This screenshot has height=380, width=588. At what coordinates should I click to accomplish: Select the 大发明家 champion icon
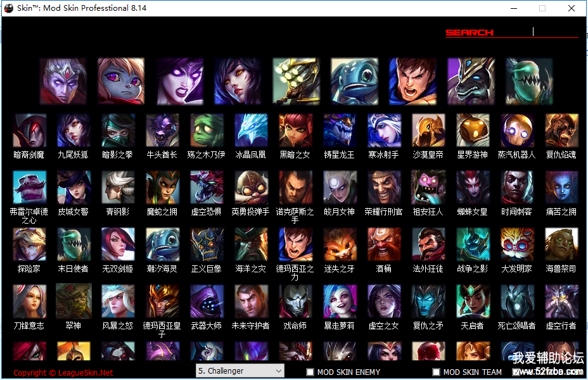[517, 244]
